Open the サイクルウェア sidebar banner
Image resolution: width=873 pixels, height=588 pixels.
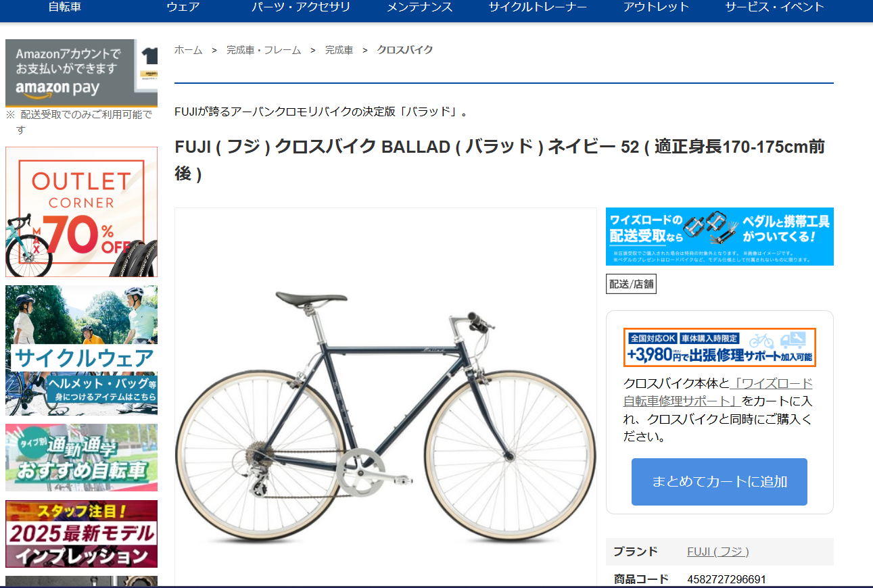point(81,350)
